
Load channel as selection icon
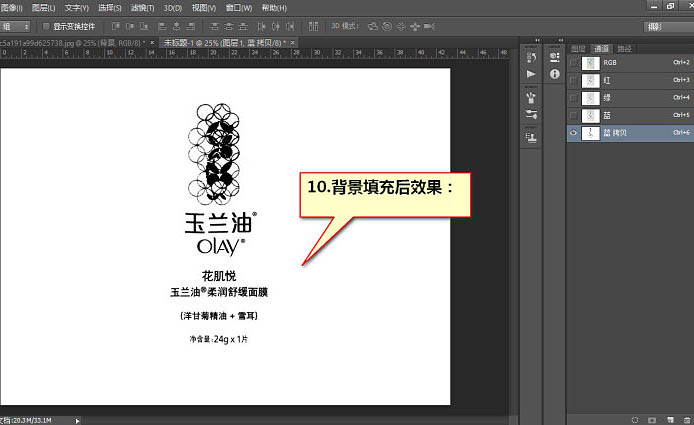point(635,420)
